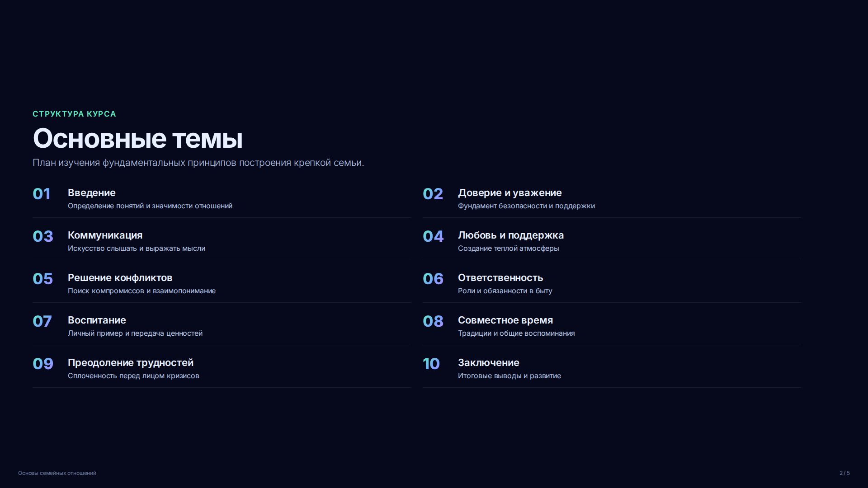The width and height of the screenshot is (868, 488).
Task: Click 'Личный пример и передача ценностей'
Action: (x=135, y=333)
